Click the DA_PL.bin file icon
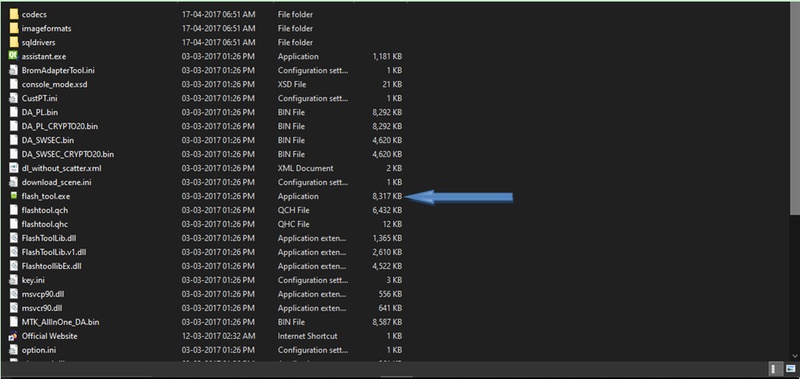This screenshot has width=800, height=379. pyautogui.click(x=14, y=112)
